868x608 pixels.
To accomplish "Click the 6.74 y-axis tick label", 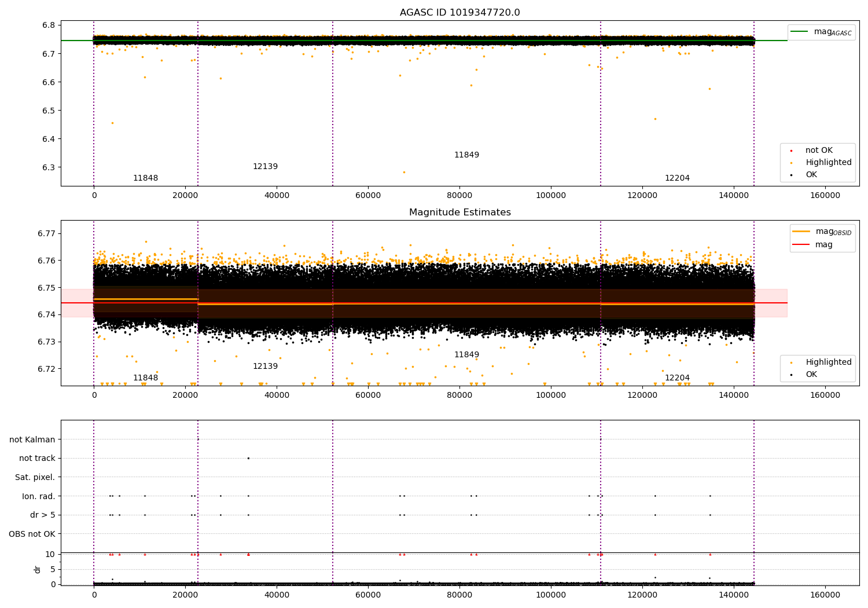I will coord(46,315).
